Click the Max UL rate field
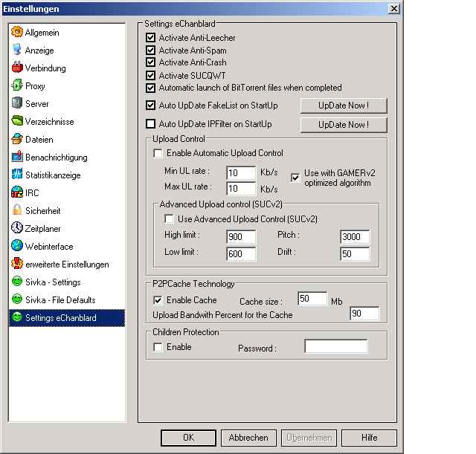This screenshot has width=476, height=454. [x=241, y=188]
